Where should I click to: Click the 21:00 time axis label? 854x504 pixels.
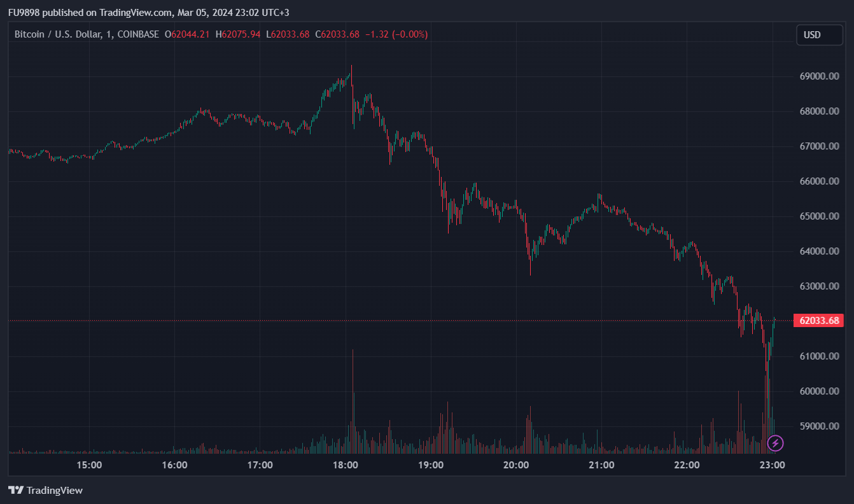(x=601, y=465)
